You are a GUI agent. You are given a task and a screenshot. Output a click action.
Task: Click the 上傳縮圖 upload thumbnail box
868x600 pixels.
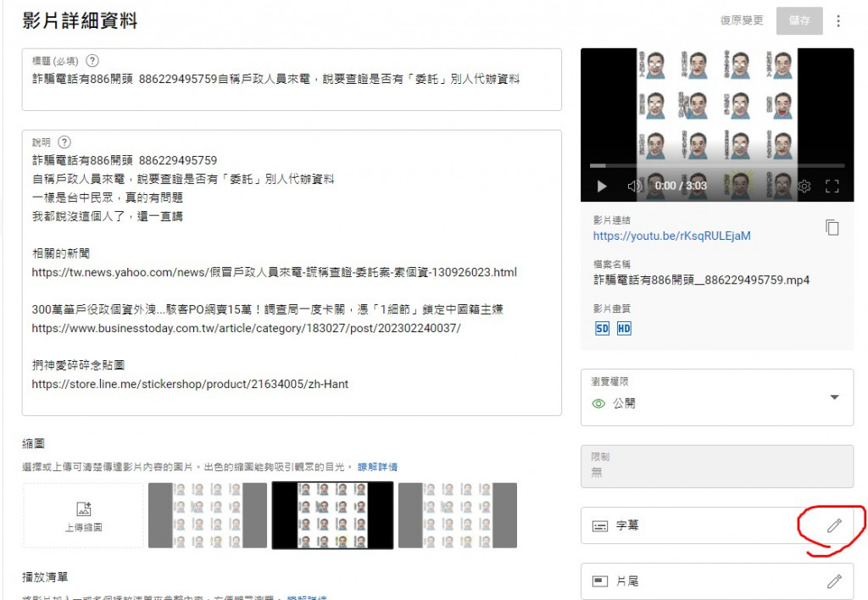click(x=84, y=515)
